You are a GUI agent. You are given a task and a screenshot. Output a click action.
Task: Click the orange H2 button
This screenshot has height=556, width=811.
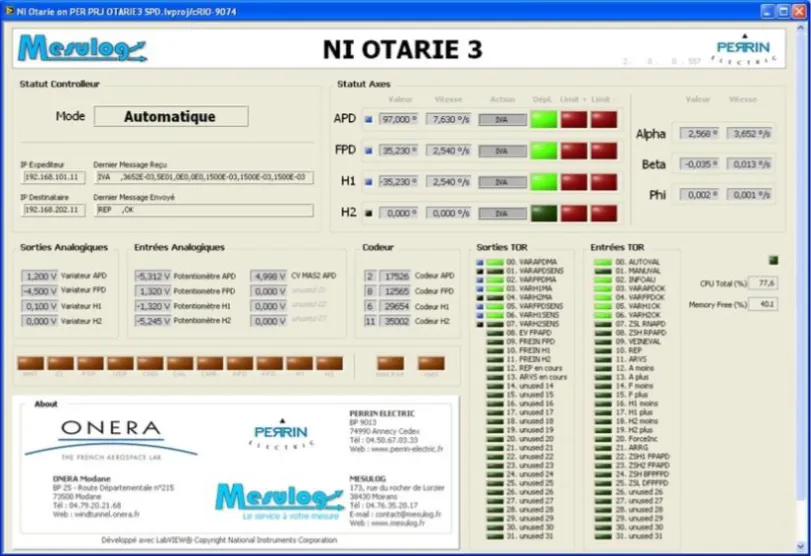click(x=329, y=363)
